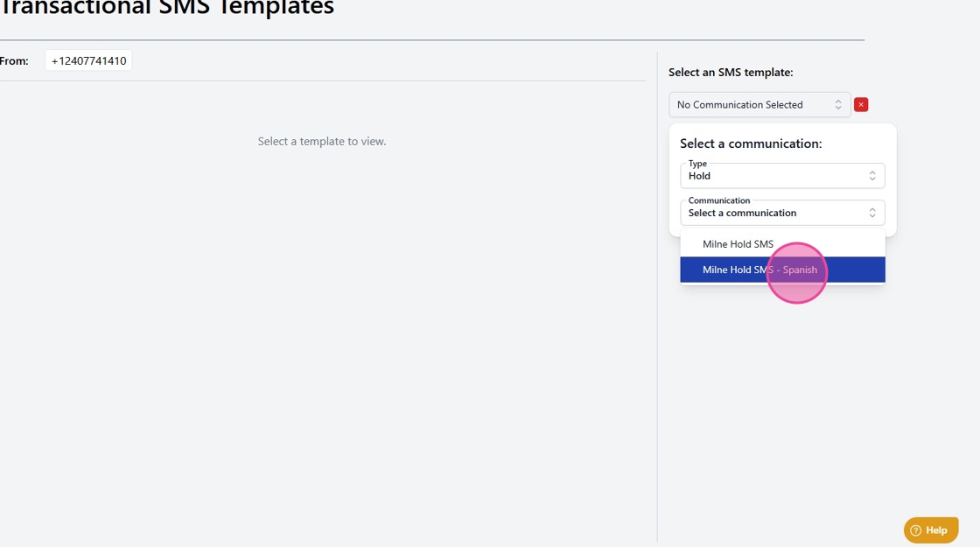Click the small "Communication" field label

[718, 200]
